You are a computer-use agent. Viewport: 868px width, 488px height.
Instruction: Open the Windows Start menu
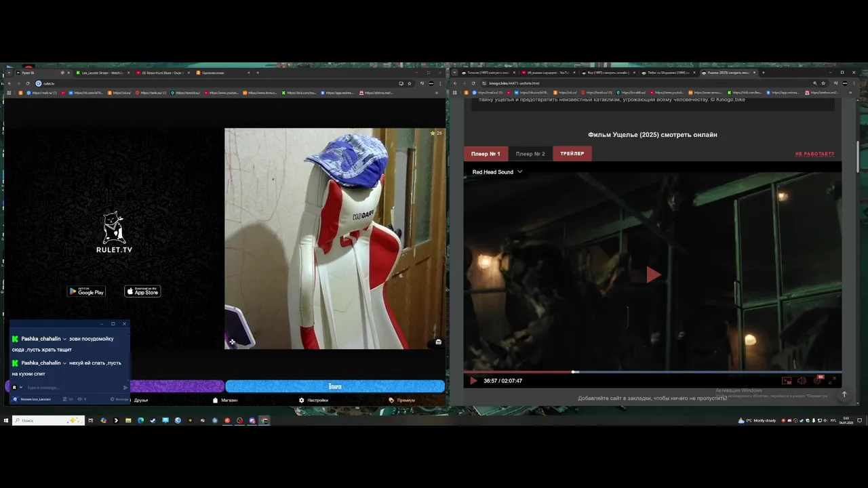pyautogui.click(x=6, y=421)
